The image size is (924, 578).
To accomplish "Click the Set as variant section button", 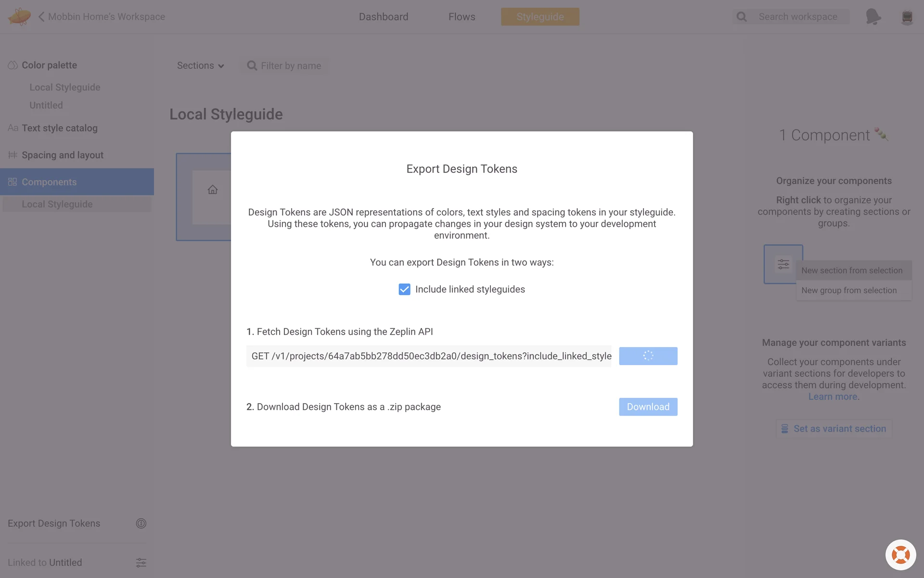I will tap(834, 429).
